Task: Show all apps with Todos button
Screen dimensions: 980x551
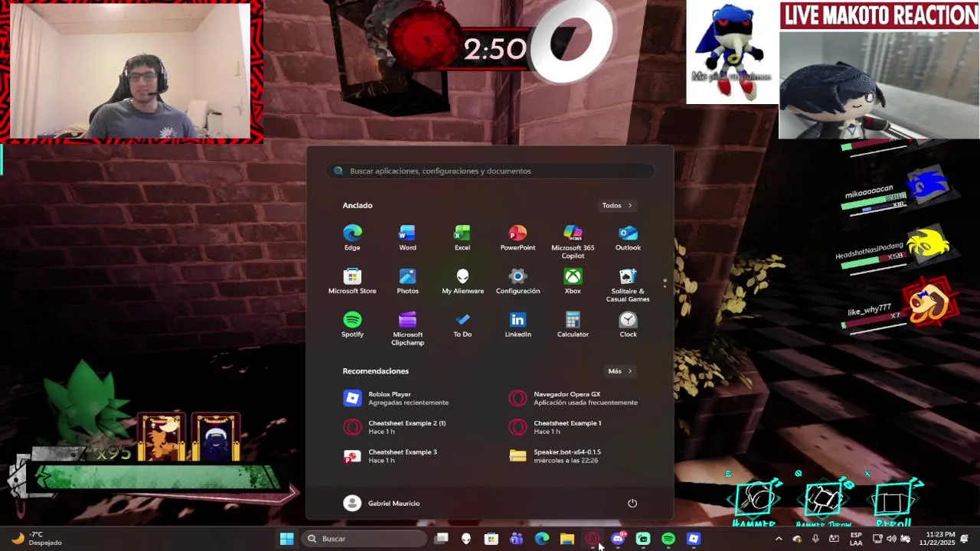Action: [616, 205]
